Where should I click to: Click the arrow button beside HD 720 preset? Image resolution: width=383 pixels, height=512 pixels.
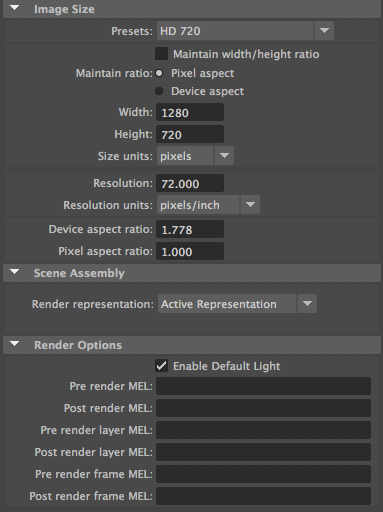point(324,31)
